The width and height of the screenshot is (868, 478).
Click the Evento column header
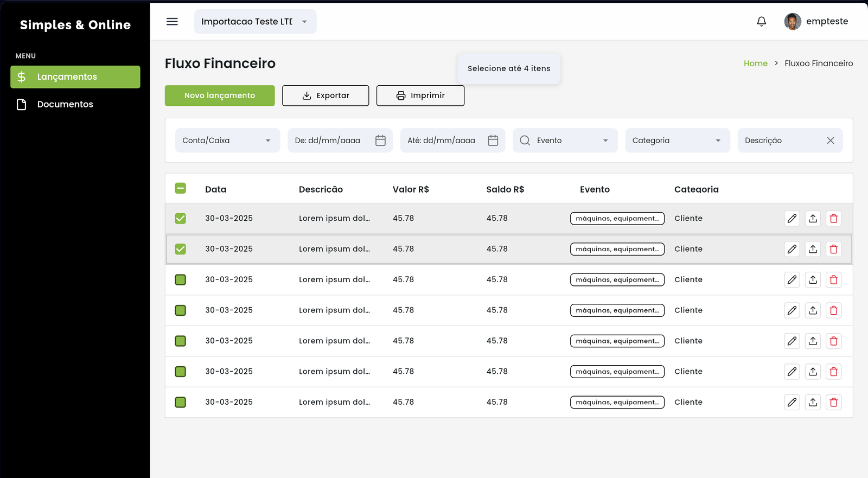click(x=595, y=189)
